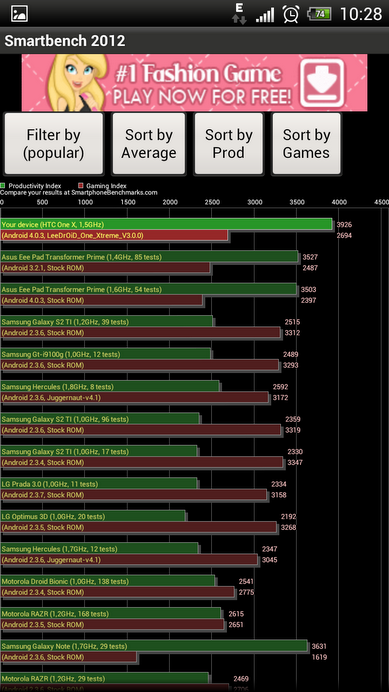Tap the 1619 gaming score value
The image size is (389, 692).
(x=319, y=657)
